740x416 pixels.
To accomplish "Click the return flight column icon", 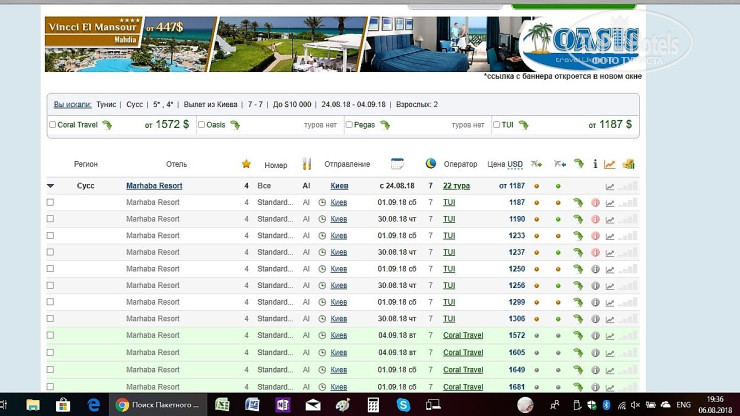I will coord(560,164).
